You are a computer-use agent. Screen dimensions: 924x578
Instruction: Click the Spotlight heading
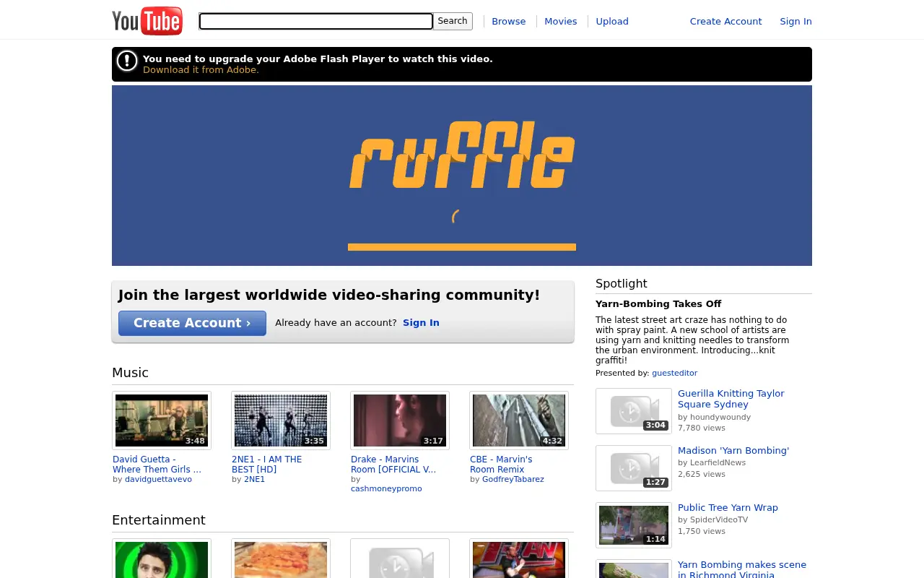[x=622, y=284]
